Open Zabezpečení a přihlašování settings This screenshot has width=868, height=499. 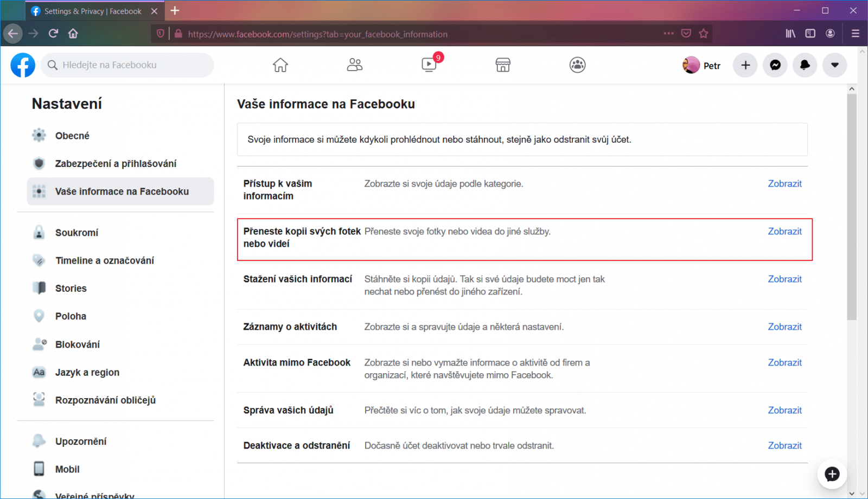120,163
